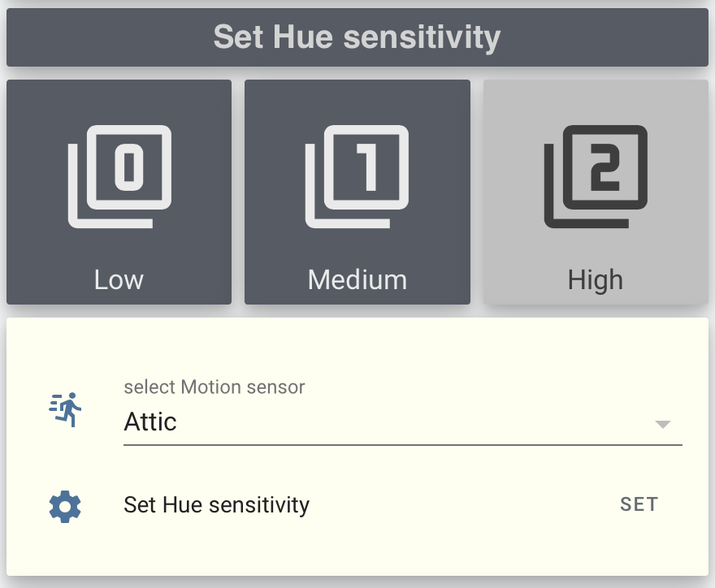The height and width of the screenshot is (588, 715).
Task: Click the box-2 icon on the High card
Action: tap(596, 176)
